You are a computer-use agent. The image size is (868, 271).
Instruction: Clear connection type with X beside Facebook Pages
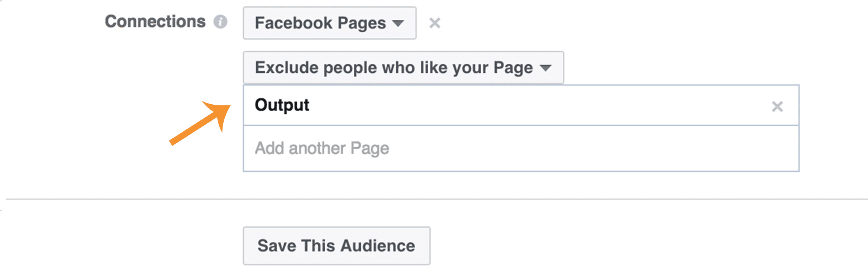pos(435,23)
